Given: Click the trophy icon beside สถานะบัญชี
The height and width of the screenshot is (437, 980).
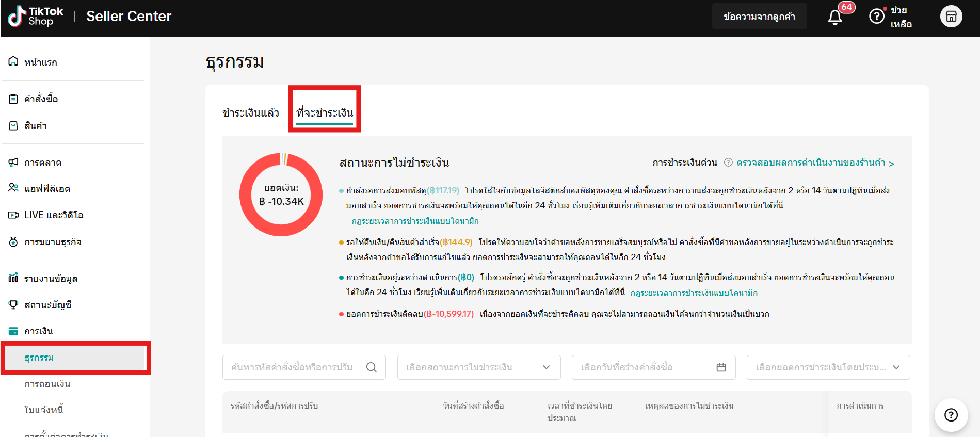Looking at the screenshot, I should click(13, 304).
